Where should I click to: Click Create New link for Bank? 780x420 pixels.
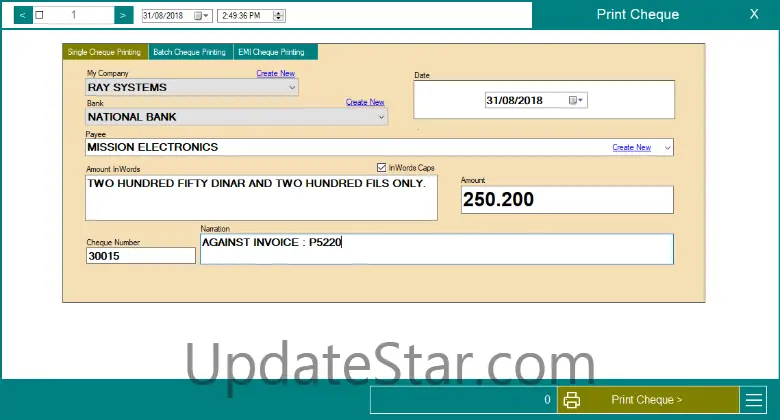(x=365, y=102)
